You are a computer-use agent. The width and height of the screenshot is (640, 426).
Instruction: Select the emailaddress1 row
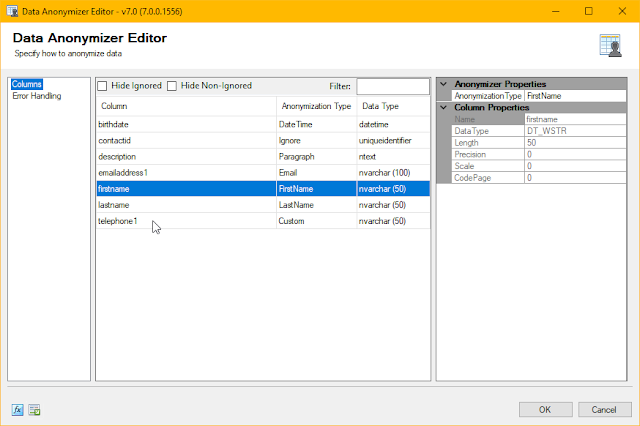[263, 173]
